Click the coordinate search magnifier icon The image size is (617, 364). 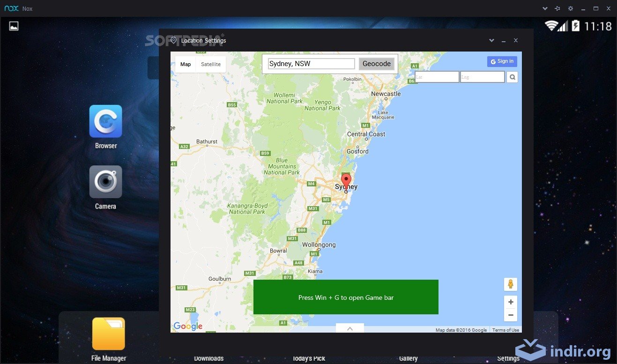point(512,77)
